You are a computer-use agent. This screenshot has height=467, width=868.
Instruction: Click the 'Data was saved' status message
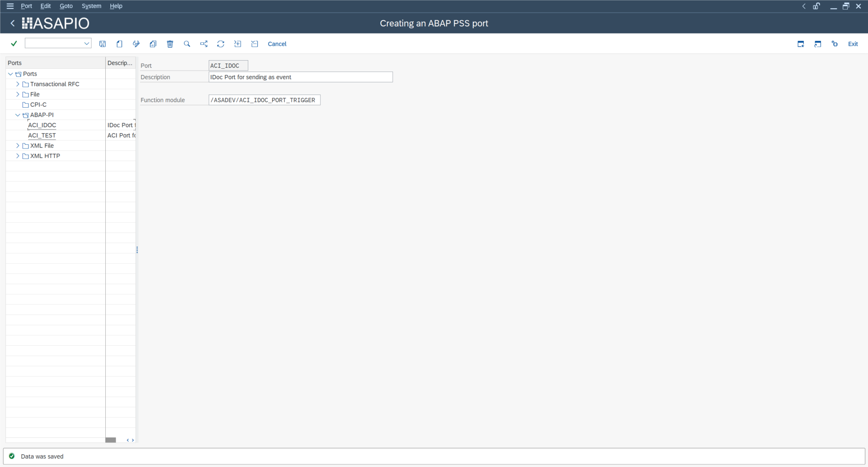click(x=42, y=456)
